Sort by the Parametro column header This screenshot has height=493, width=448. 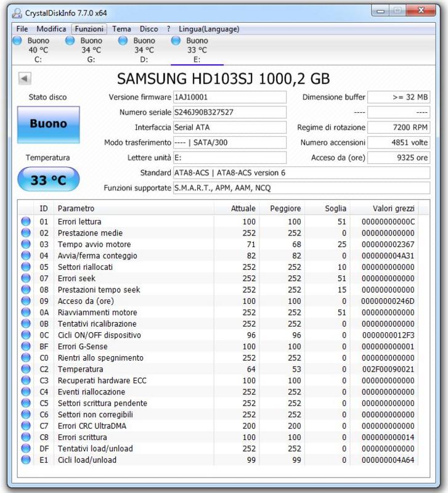point(134,208)
